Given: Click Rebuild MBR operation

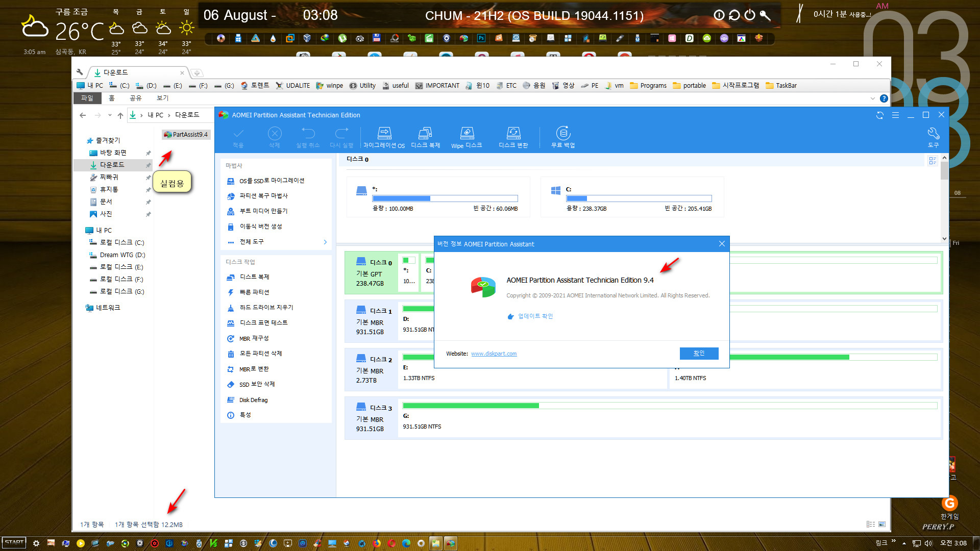Looking at the screenshot, I should pos(254,338).
